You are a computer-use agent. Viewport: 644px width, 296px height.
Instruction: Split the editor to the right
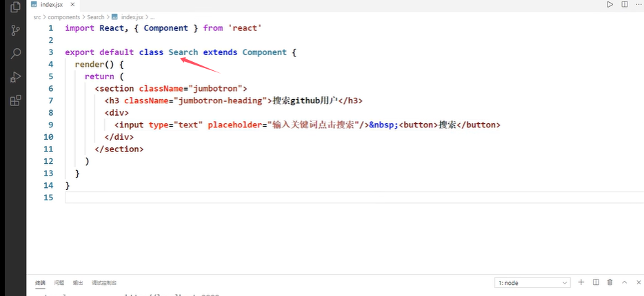click(624, 5)
